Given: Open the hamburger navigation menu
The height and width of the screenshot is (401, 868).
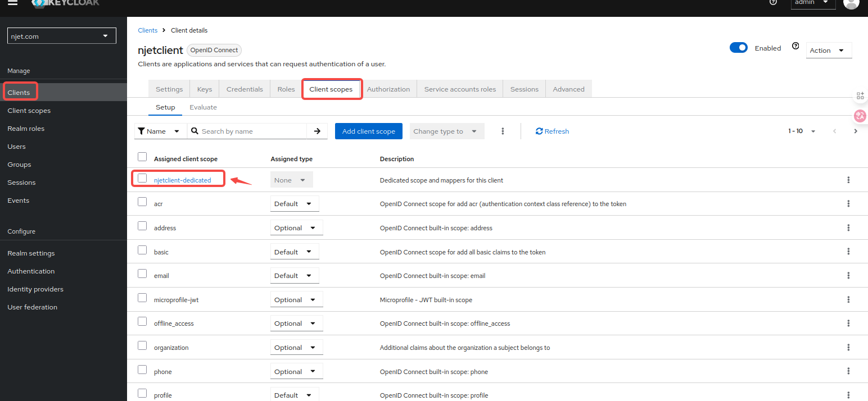Looking at the screenshot, I should point(12,3).
